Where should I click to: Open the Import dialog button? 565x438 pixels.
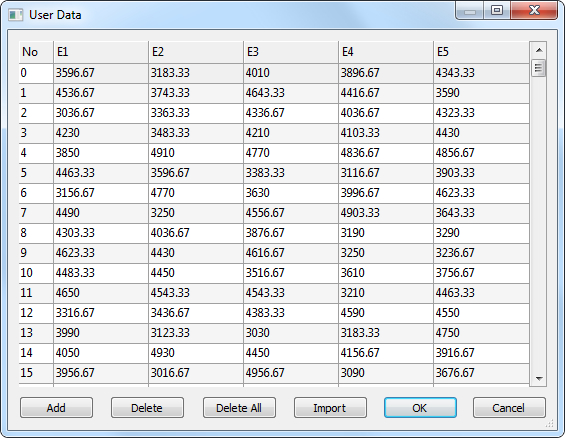330,408
